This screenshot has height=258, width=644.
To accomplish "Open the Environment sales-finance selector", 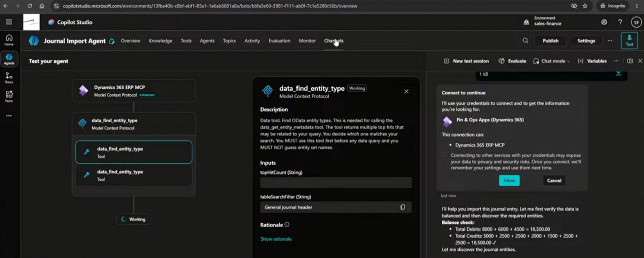I will click(543, 21).
